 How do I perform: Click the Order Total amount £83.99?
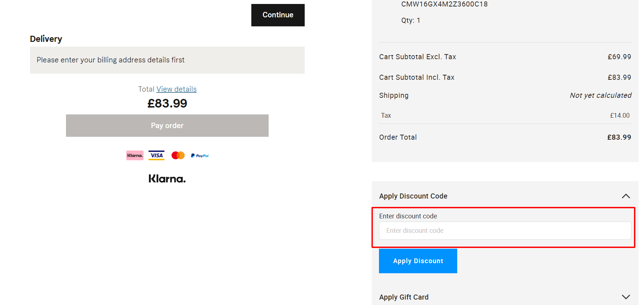[619, 137]
